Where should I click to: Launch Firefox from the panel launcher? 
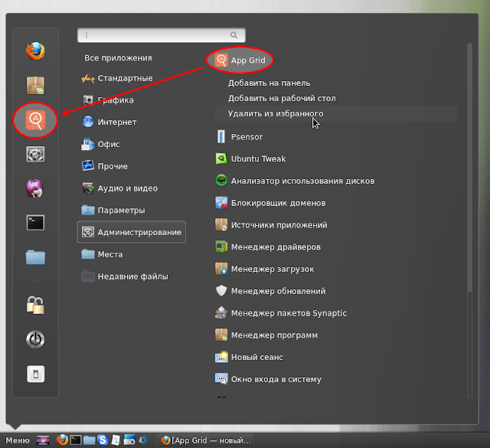(62, 440)
